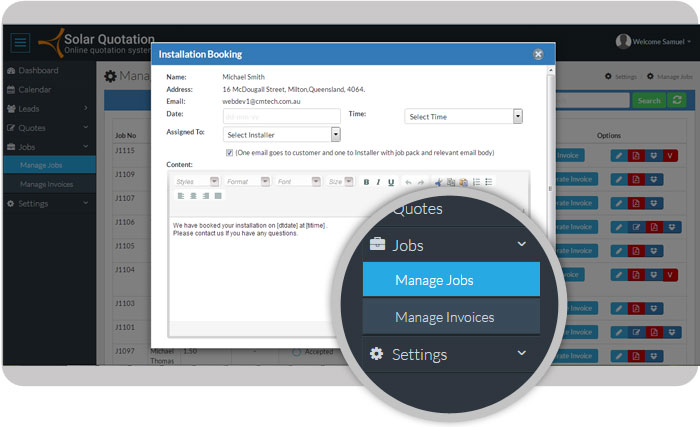Click the name Michael Smith in dialog
700x427 pixels.
(x=243, y=77)
